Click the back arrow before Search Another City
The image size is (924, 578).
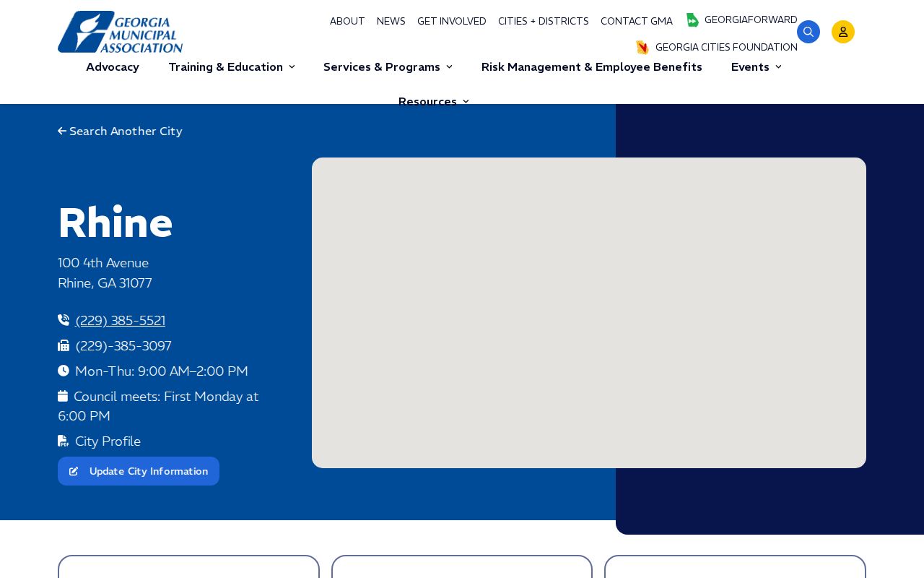62,131
